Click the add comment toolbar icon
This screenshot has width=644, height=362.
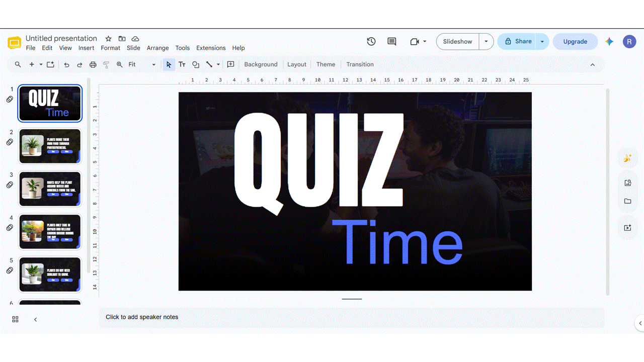point(231,64)
